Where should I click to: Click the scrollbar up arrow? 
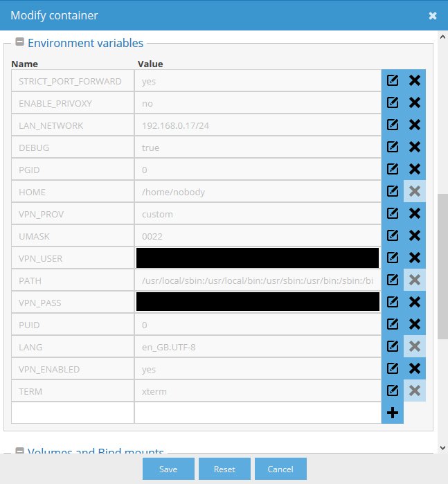pyautogui.click(x=442, y=37)
